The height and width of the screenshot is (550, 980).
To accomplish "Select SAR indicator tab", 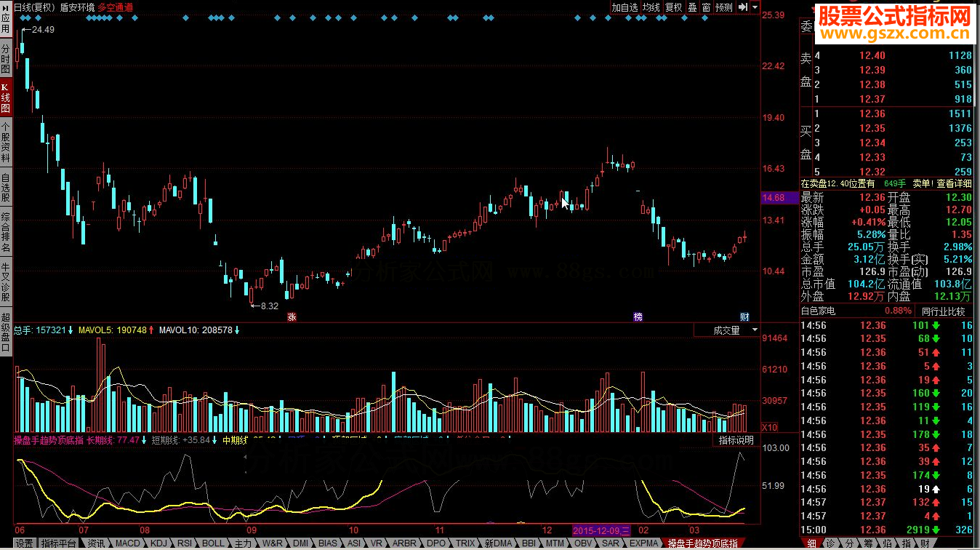I will pyautogui.click(x=611, y=543).
